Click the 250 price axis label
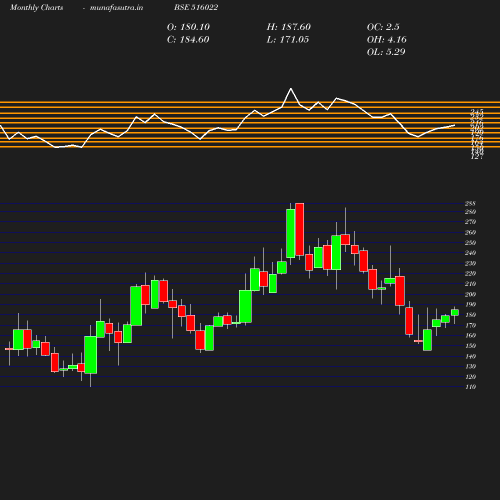The image size is (500, 500). [x=470, y=243]
